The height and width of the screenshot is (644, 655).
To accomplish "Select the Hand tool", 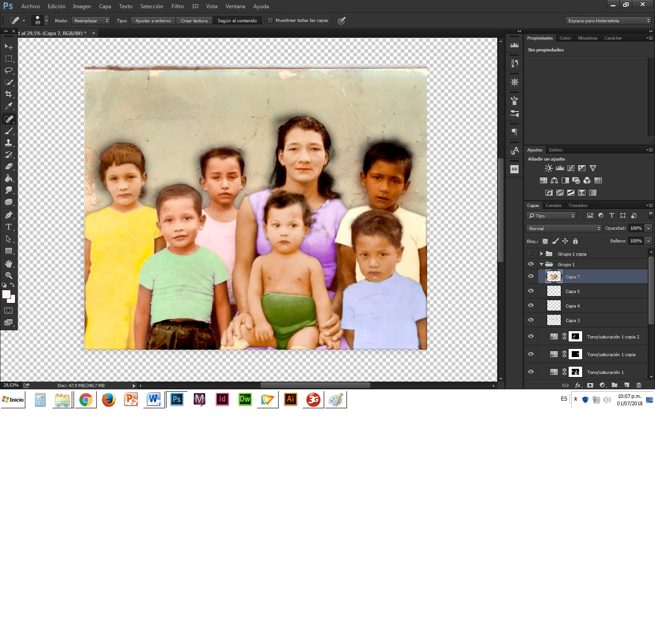I will click(x=9, y=264).
